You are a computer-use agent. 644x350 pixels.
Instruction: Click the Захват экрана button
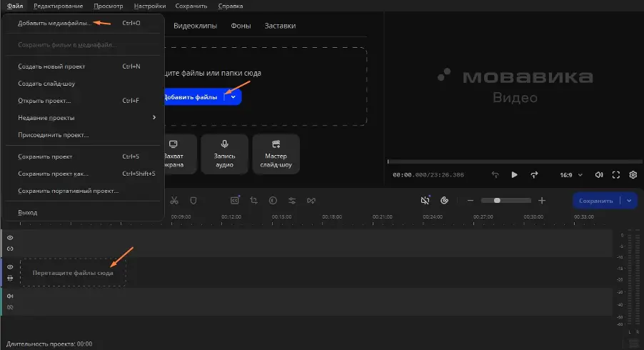(x=181, y=154)
